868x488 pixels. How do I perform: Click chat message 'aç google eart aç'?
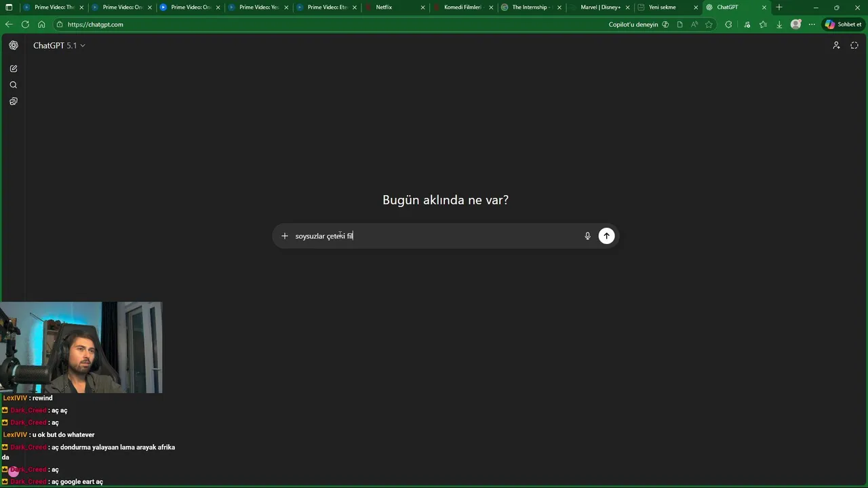click(x=77, y=481)
